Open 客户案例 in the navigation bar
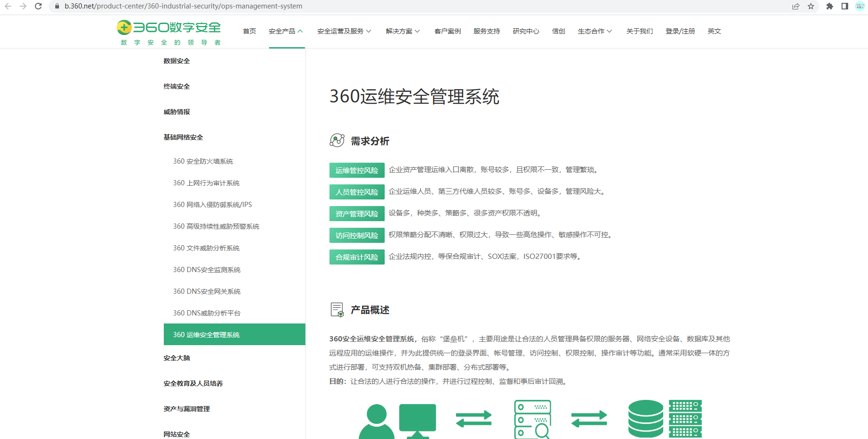 pyautogui.click(x=447, y=31)
